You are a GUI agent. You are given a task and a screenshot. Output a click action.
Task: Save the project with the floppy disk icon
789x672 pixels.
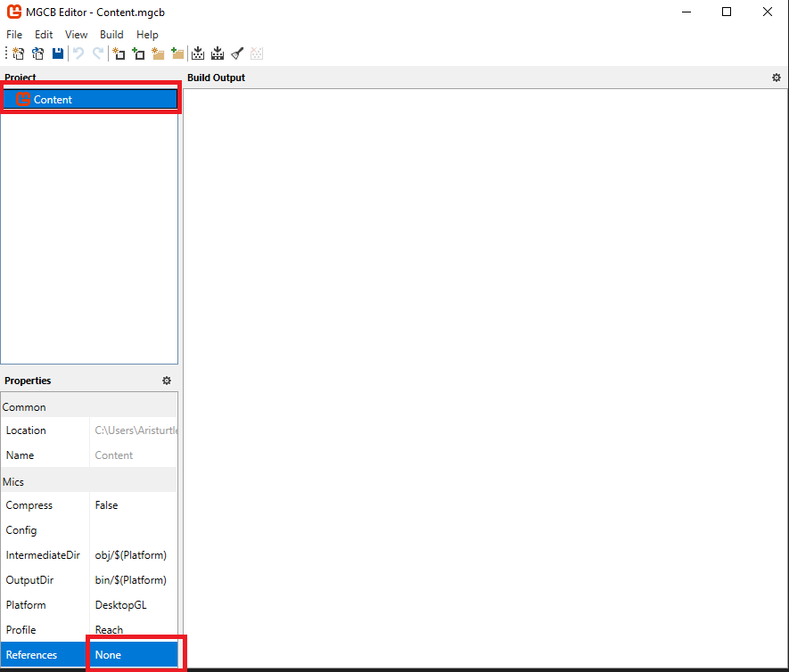coord(58,53)
